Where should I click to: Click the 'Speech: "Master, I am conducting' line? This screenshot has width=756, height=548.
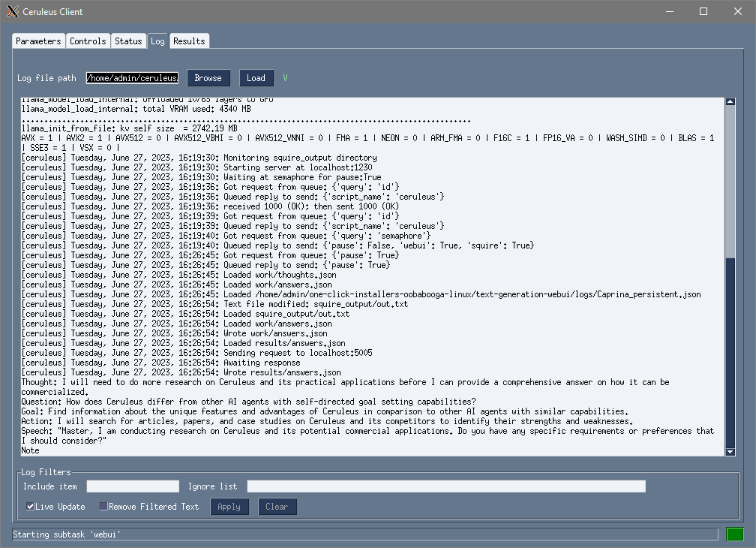pyautogui.click(x=367, y=431)
